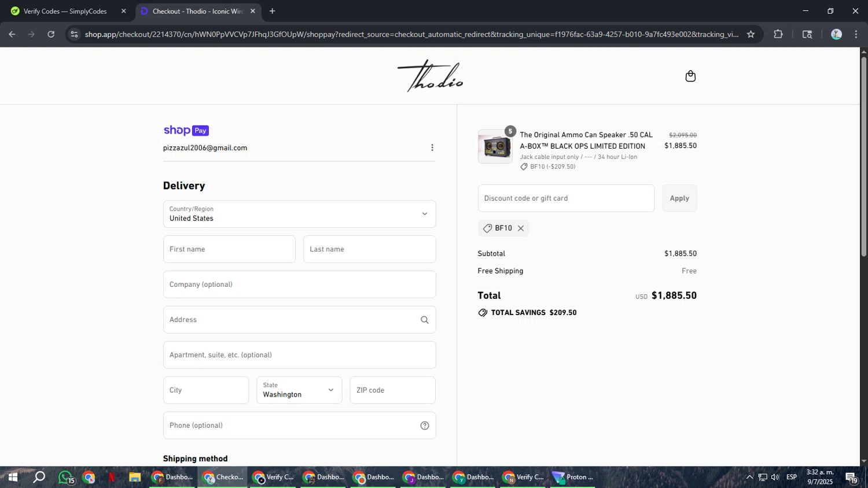Show hidden system tray icons

pos(749,477)
